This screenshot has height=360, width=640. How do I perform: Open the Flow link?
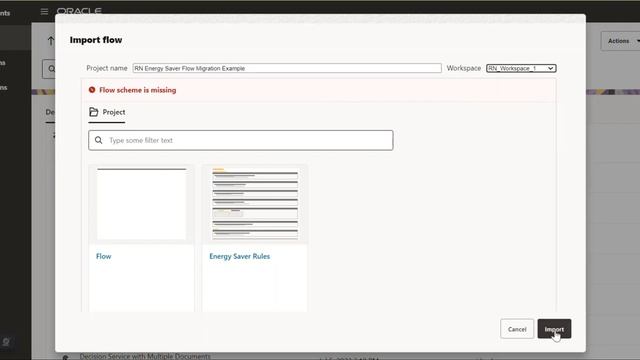(x=104, y=256)
